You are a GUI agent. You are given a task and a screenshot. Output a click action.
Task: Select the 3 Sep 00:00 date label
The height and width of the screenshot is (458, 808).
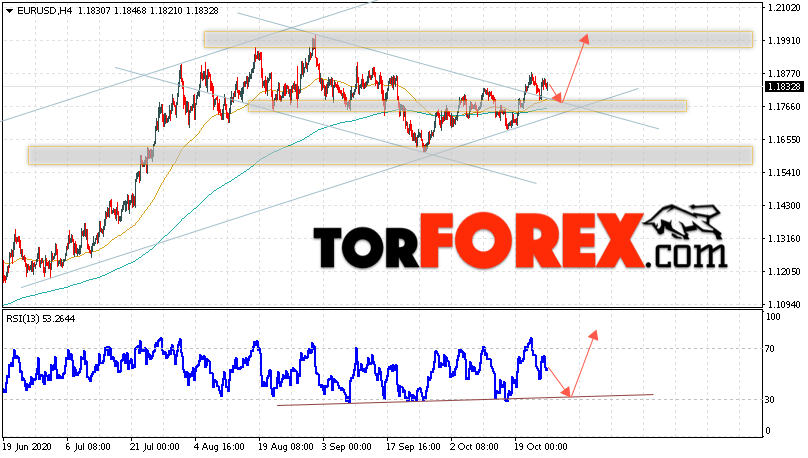[x=346, y=446]
